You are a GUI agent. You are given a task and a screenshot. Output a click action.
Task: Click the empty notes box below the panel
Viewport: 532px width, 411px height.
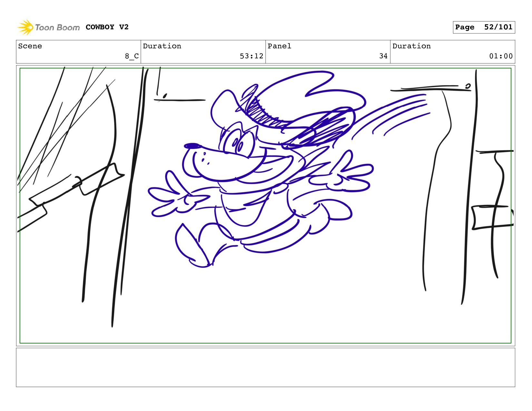265,367
